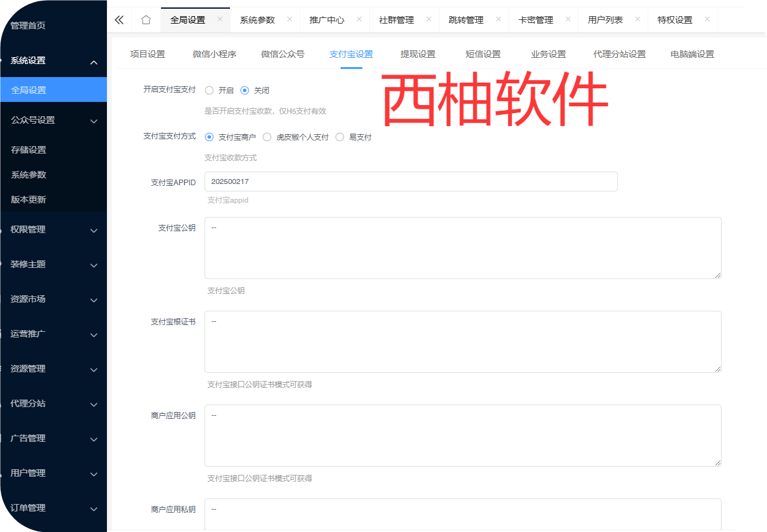Close the 推广中心 tab

click(x=359, y=19)
